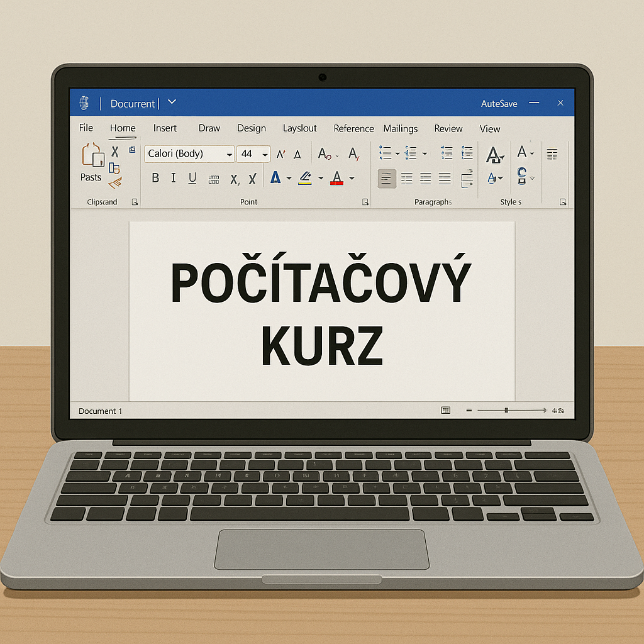Screen dimensions: 644x644
Task: Click the AuteSave label in title bar
Action: 499,103
